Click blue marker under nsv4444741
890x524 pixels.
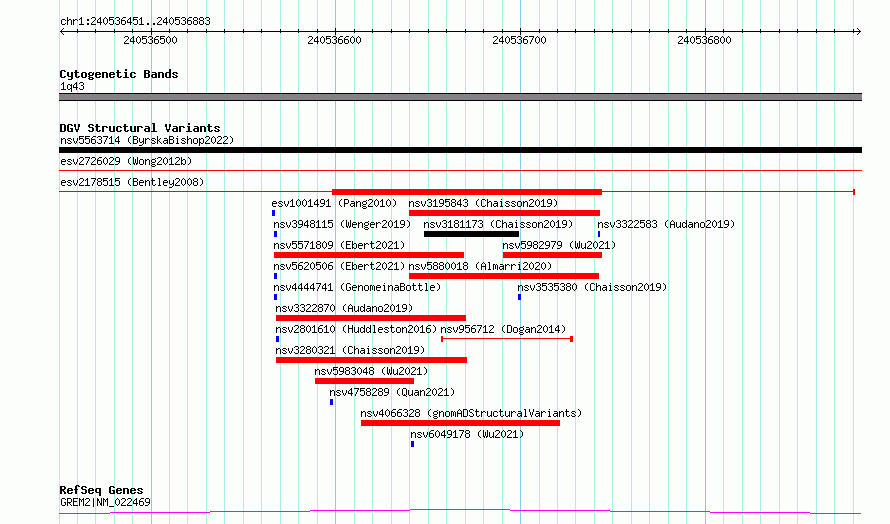click(x=276, y=297)
